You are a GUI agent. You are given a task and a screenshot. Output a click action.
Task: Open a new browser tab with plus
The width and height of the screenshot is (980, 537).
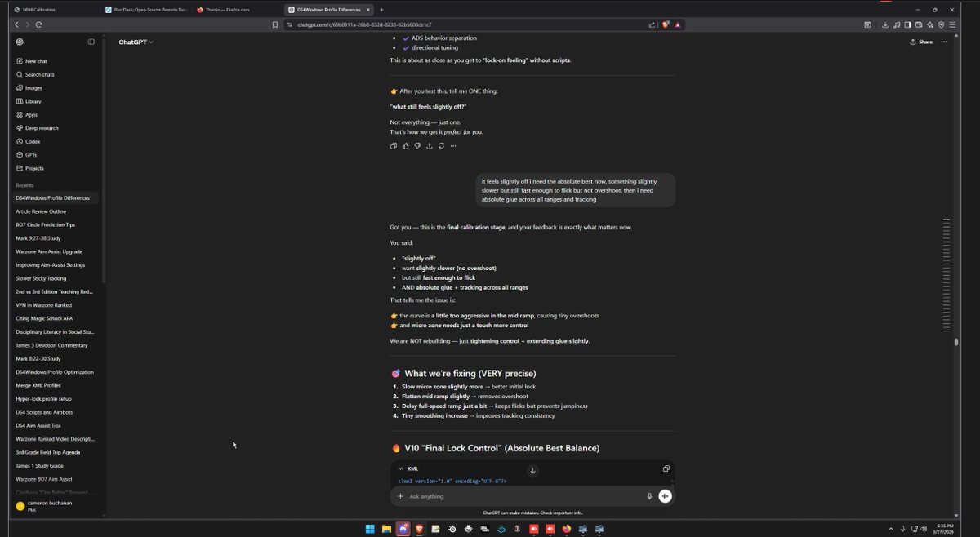[x=382, y=10]
